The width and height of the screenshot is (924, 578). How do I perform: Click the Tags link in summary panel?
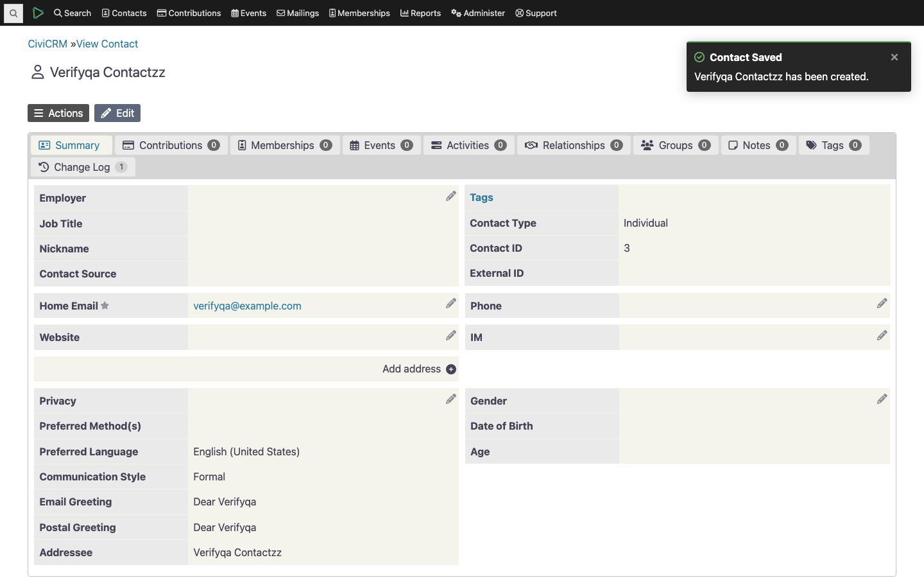tap(481, 197)
